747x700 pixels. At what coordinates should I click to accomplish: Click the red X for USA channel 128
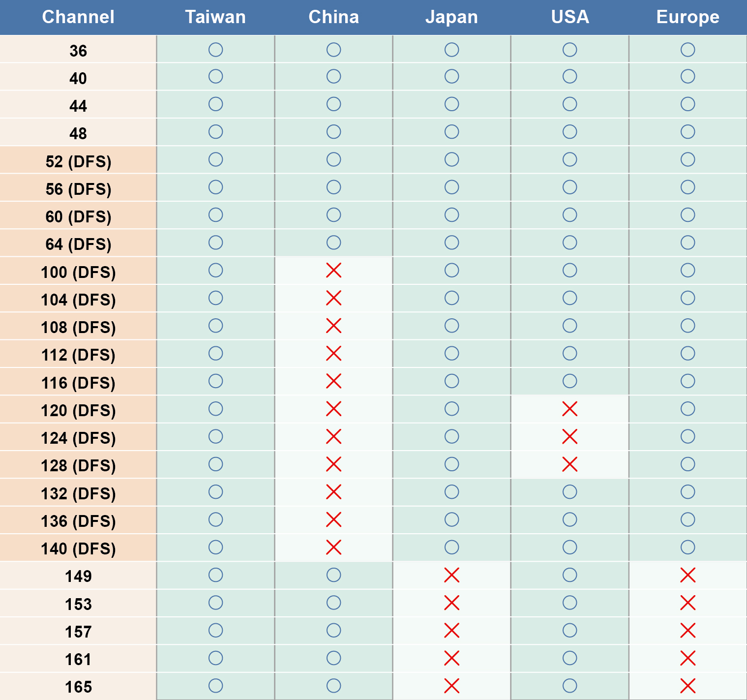tap(569, 464)
